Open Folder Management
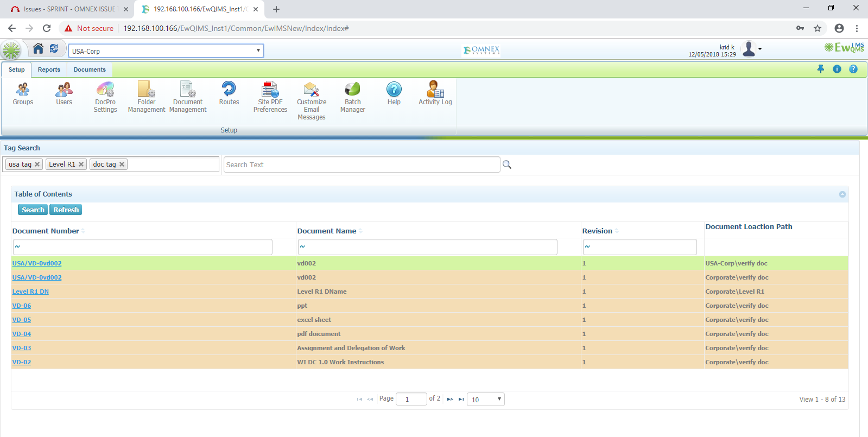The width and height of the screenshot is (868, 437). (x=147, y=97)
